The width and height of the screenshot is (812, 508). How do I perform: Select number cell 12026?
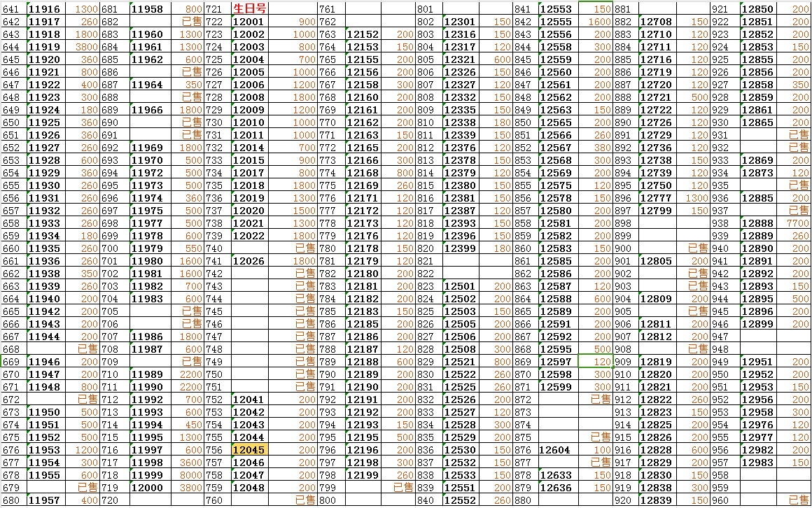[x=250, y=261]
